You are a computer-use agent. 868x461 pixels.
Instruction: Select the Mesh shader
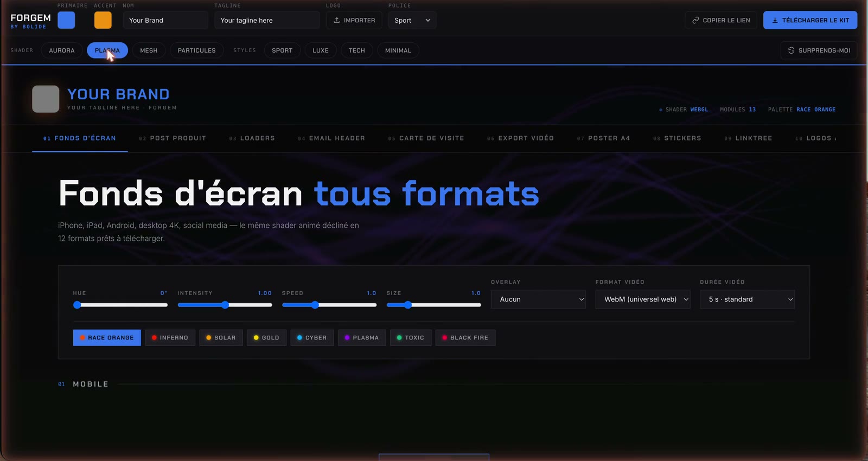[149, 50]
